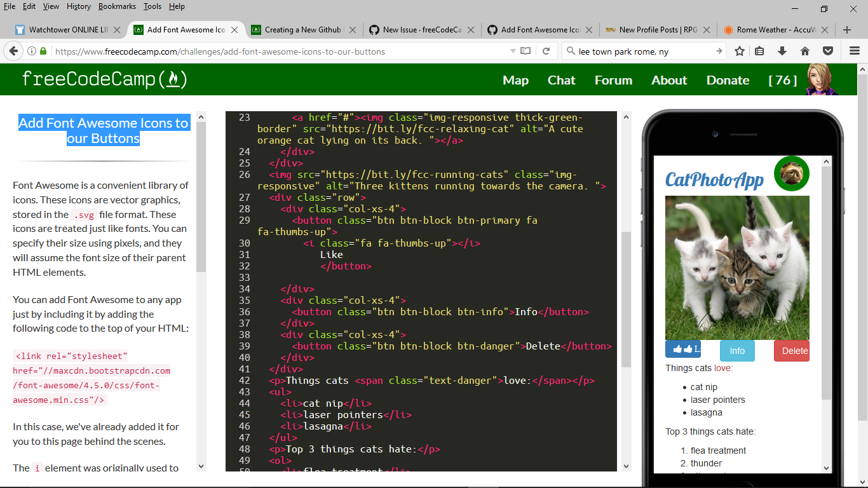Show bookmarks via the clipboard icon

(759, 51)
